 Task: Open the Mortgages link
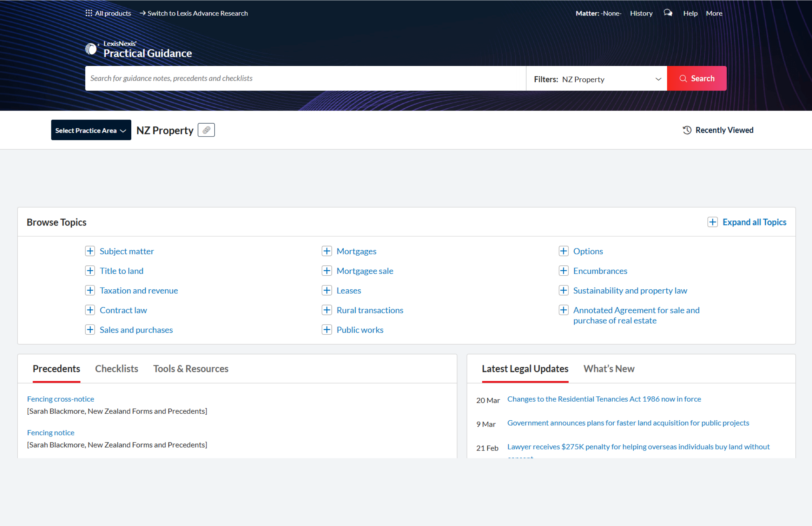356,251
